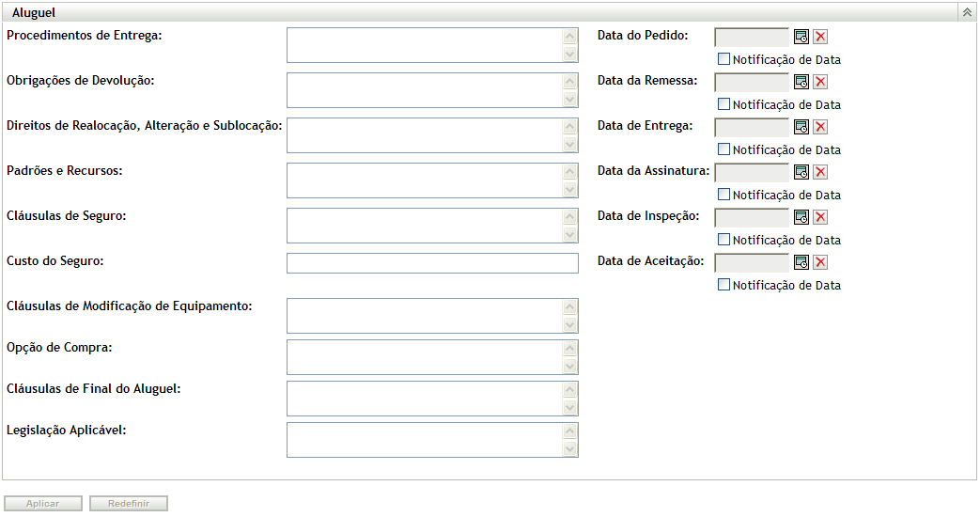This screenshot has width=980, height=517.
Task: Open calendar picker for Data de Aceitação
Action: click(x=801, y=262)
